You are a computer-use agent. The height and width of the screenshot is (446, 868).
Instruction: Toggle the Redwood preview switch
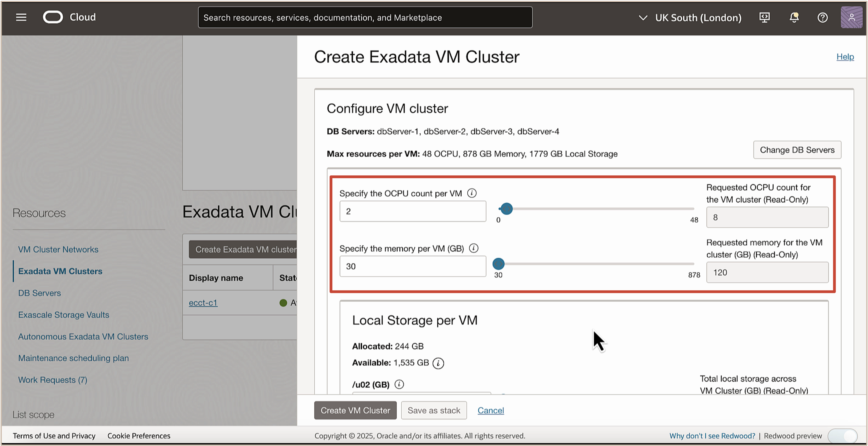click(843, 436)
